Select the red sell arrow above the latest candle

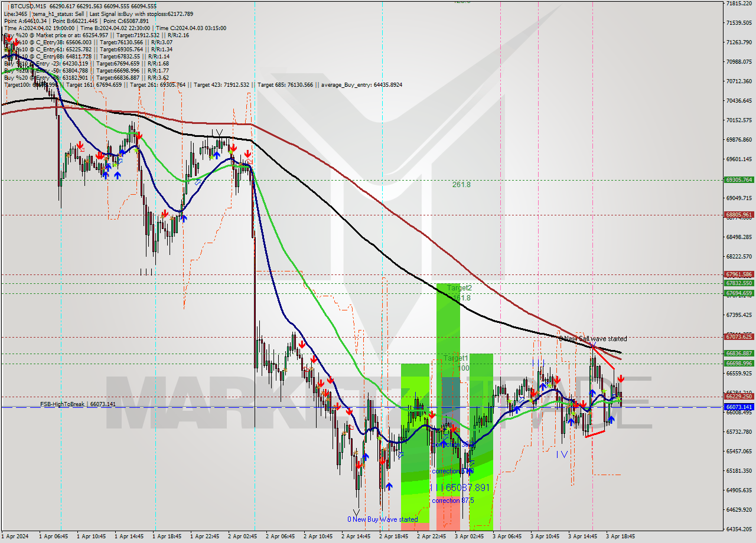(x=621, y=378)
